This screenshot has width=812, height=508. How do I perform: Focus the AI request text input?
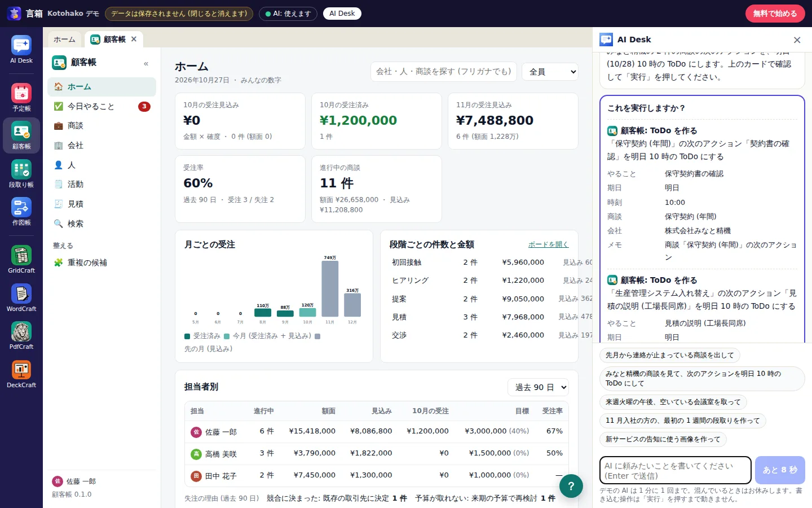click(676, 471)
